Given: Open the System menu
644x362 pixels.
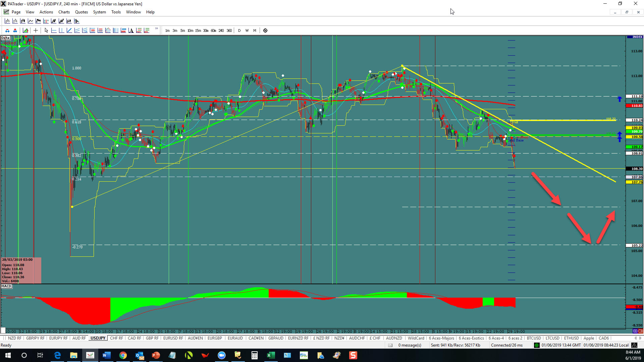Looking at the screenshot, I should [99, 12].
